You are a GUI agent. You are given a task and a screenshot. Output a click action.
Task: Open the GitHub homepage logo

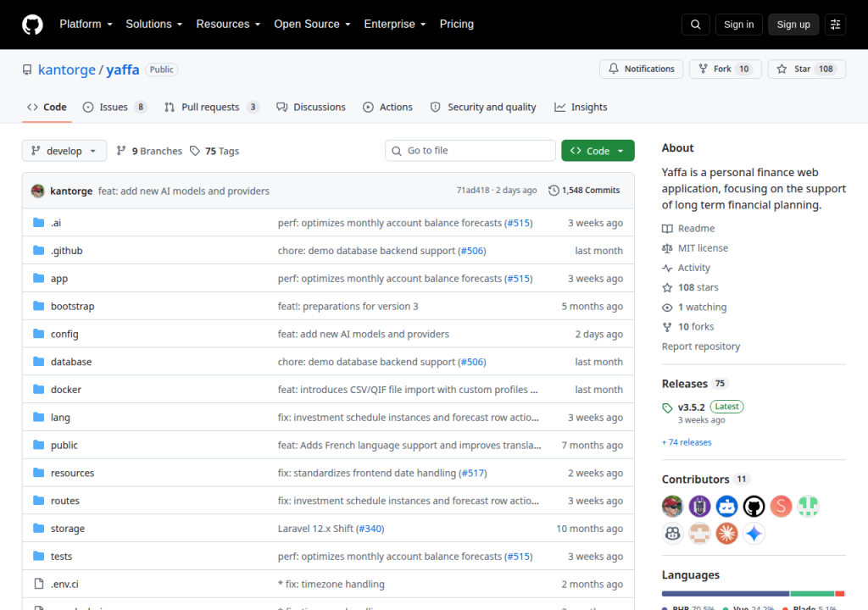coord(32,25)
